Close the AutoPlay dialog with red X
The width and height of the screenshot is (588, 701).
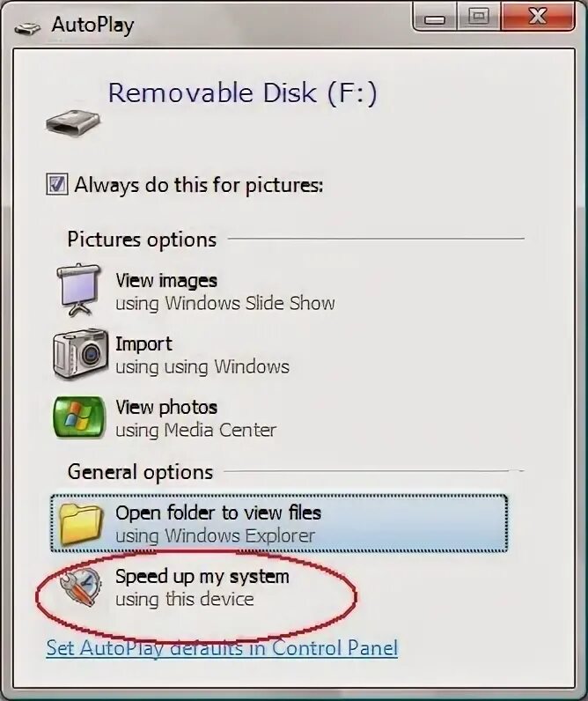click(537, 16)
